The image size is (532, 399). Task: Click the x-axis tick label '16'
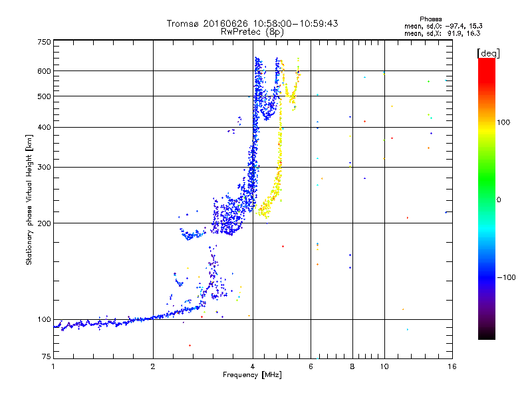(452, 366)
